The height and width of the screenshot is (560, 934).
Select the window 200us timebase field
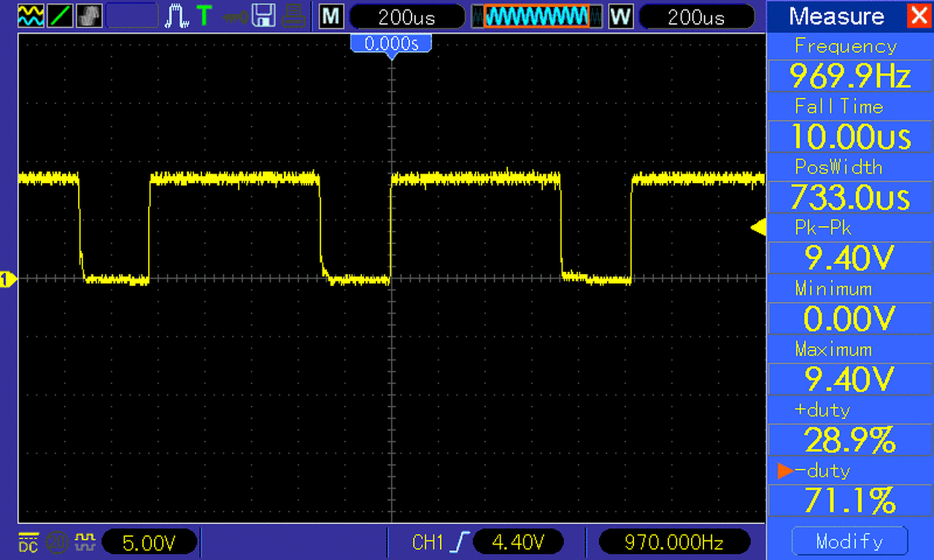[x=697, y=16]
